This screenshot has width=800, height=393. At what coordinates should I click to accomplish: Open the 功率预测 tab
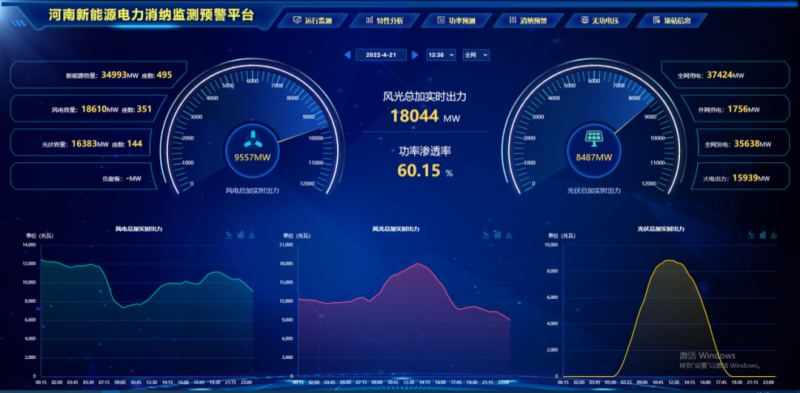point(456,20)
